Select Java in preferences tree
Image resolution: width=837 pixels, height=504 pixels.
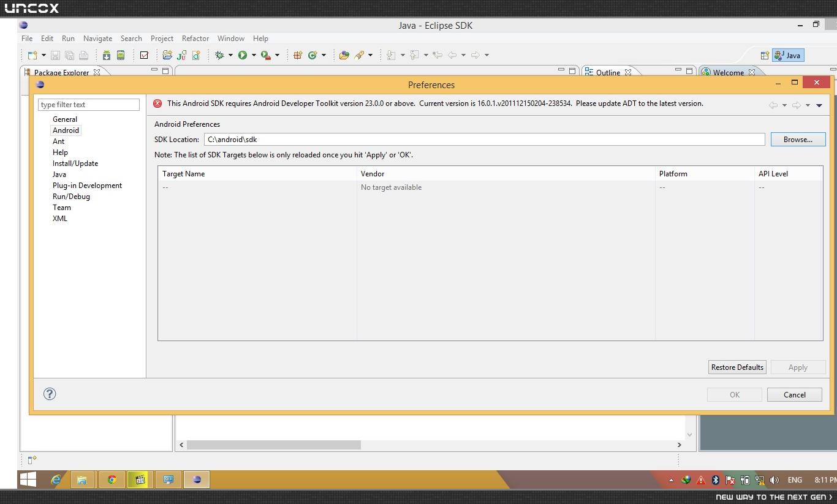pyautogui.click(x=59, y=175)
